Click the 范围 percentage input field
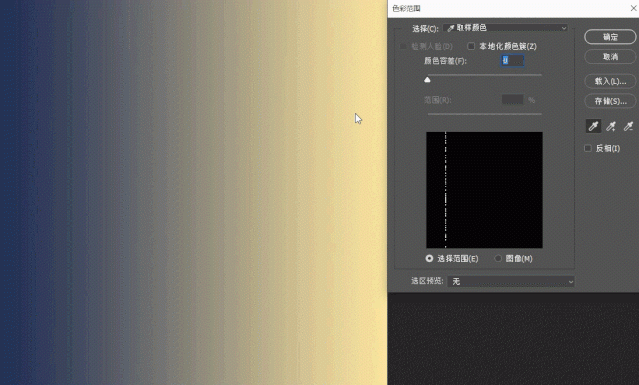The image size is (639, 385). (513, 100)
